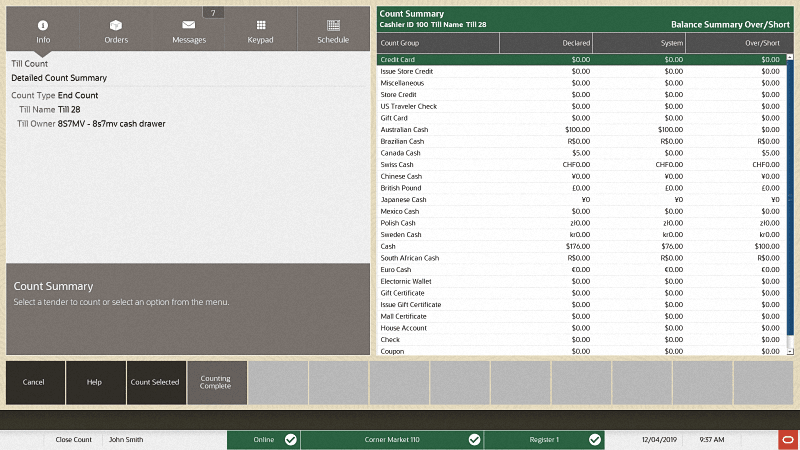Select the Check row
800x450 pixels.
582,340
